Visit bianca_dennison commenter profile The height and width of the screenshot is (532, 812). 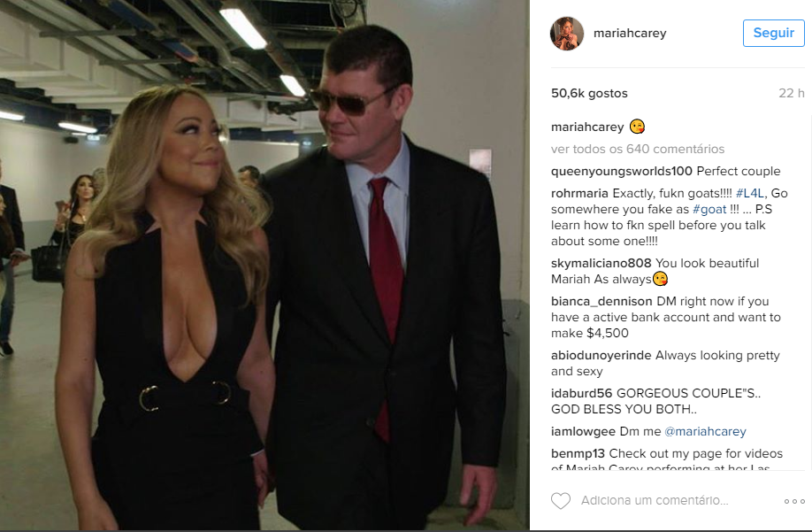(x=601, y=302)
